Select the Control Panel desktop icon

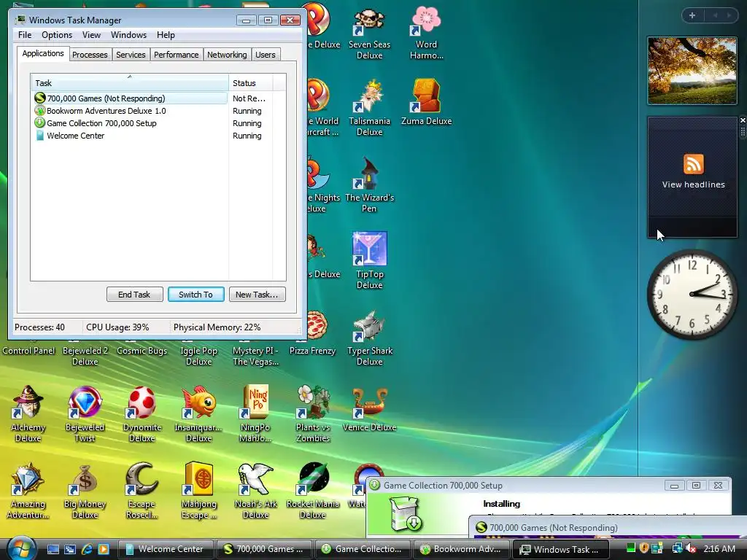click(28, 348)
